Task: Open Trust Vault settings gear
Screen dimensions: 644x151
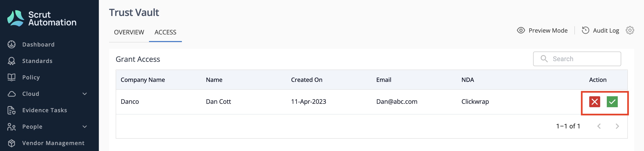Action: pyautogui.click(x=630, y=30)
